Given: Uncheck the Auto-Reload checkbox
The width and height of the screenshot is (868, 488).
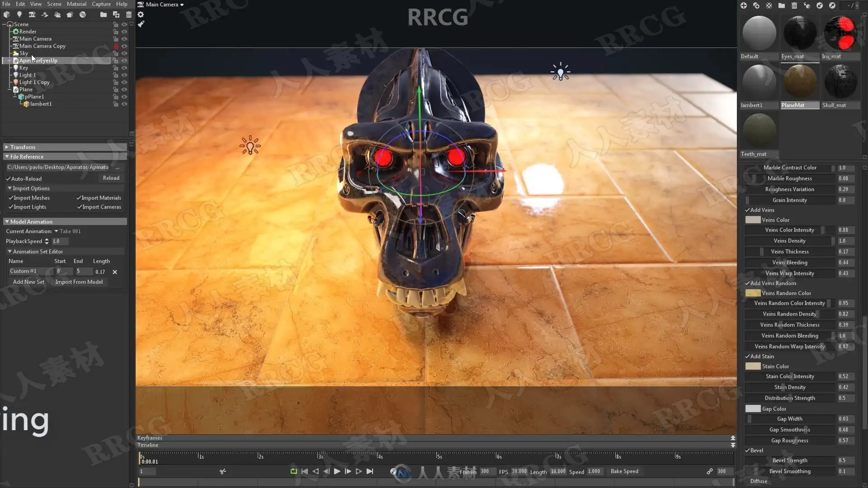Looking at the screenshot, I should [9, 179].
